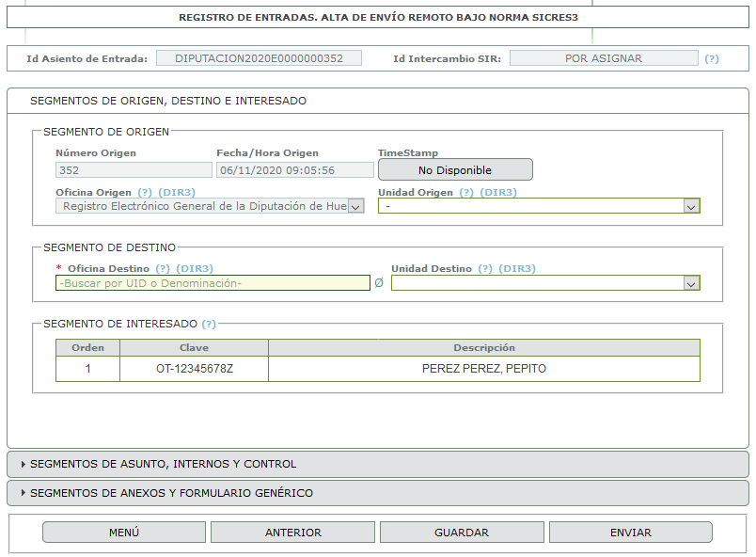Open help (?) beside Oficina Destino label
The image size is (756, 557).
point(163,268)
